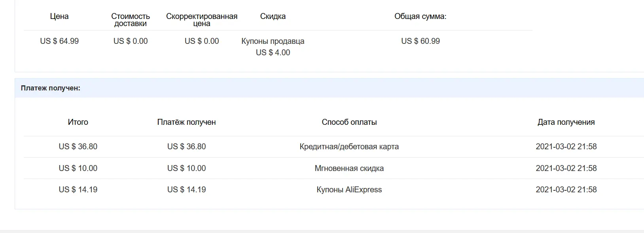Click the Итого column header

78,122
